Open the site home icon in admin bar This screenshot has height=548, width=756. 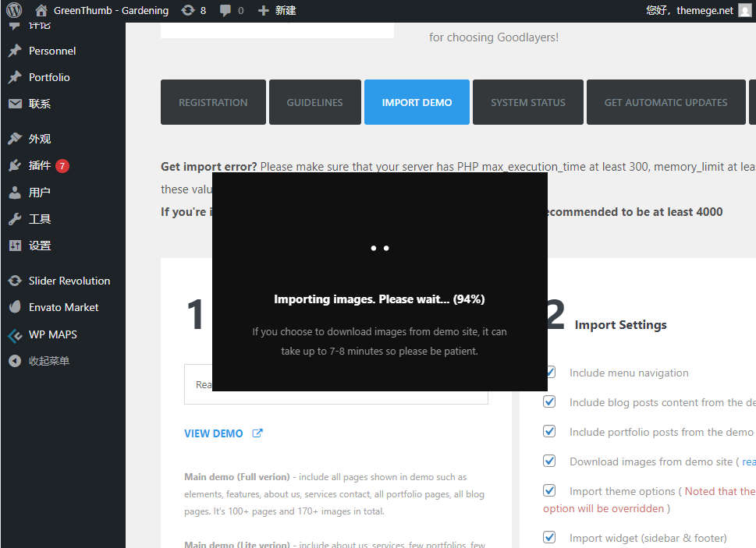41,10
